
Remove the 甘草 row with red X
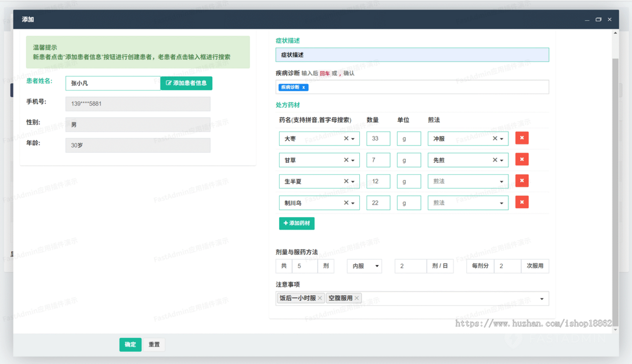[521, 159]
